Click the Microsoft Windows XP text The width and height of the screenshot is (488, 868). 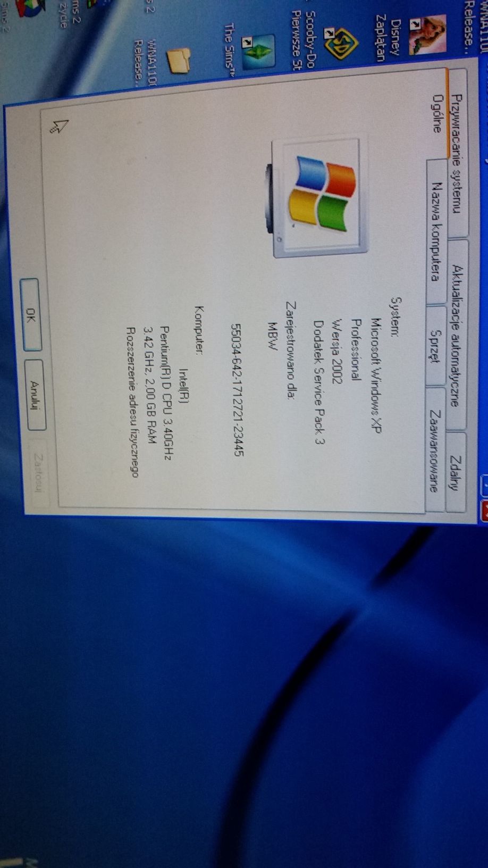coord(376,375)
